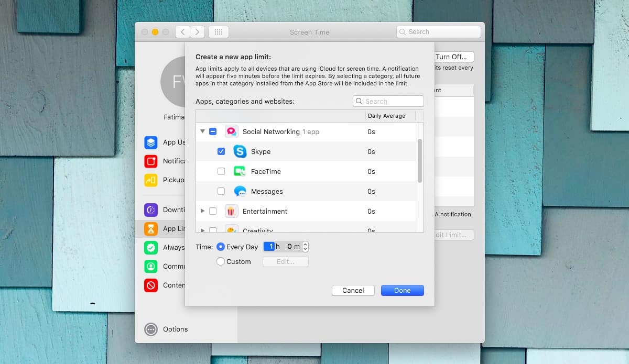The width and height of the screenshot is (629, 364).
Task: Check the Messages checkbox
Action: 221,191
